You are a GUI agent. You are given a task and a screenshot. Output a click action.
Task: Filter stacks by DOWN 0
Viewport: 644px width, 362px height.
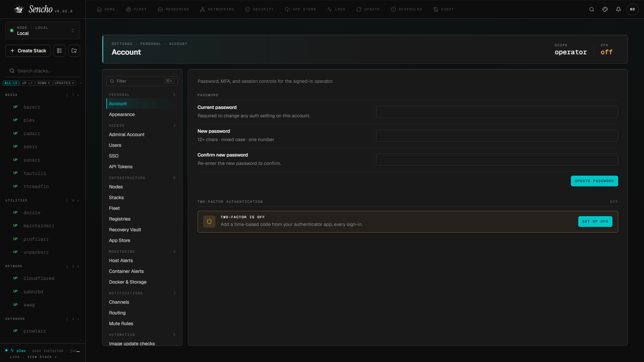pos(44,83)
